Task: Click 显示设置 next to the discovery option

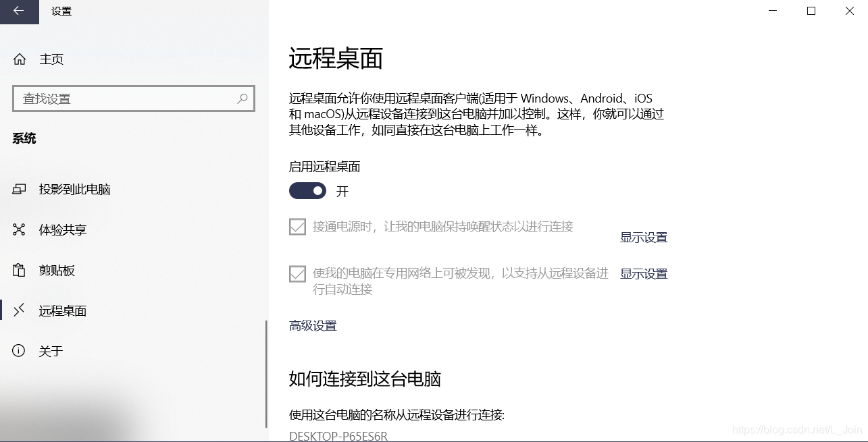Action: (643, 273)
